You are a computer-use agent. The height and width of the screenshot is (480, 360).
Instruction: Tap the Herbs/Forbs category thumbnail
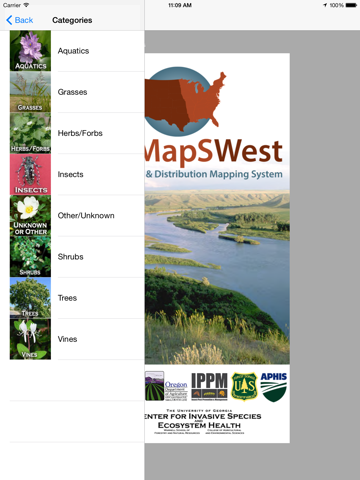pos(30,133)
